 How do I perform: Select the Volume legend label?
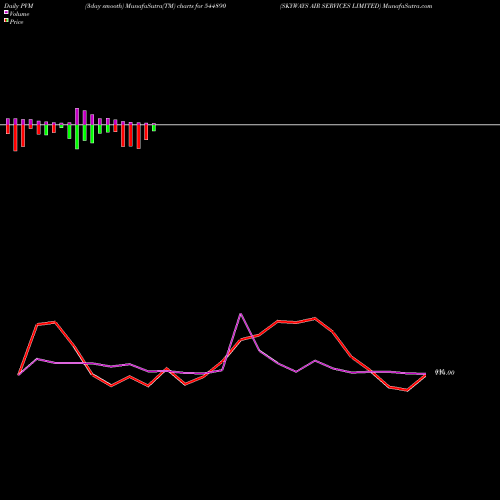19,14
